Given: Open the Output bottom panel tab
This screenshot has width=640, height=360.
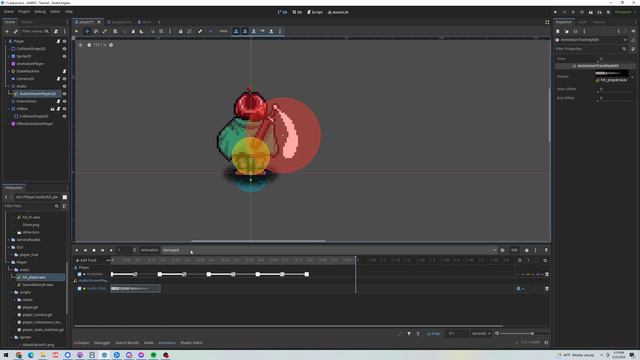Looking at the screenshot, I should point(82,343).
